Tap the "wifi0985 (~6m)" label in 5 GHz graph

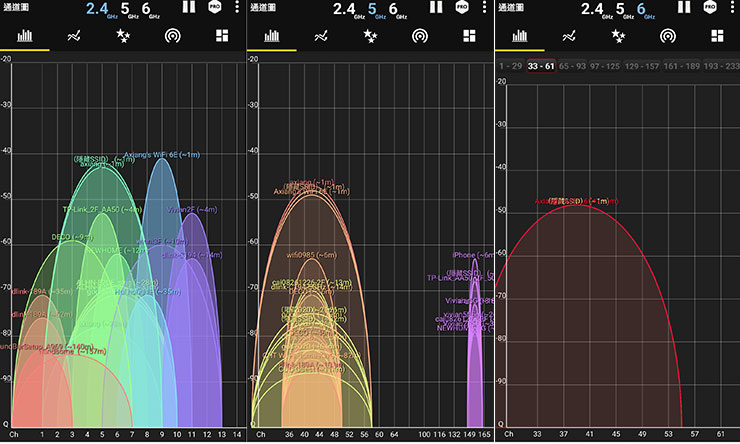(311, 255)
